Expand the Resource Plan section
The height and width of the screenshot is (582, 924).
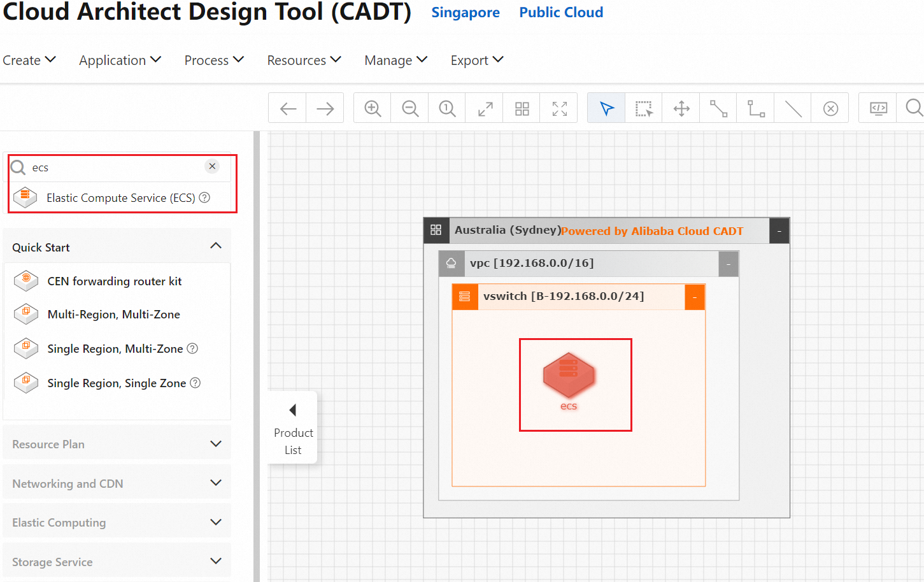[x=216, y=444]
